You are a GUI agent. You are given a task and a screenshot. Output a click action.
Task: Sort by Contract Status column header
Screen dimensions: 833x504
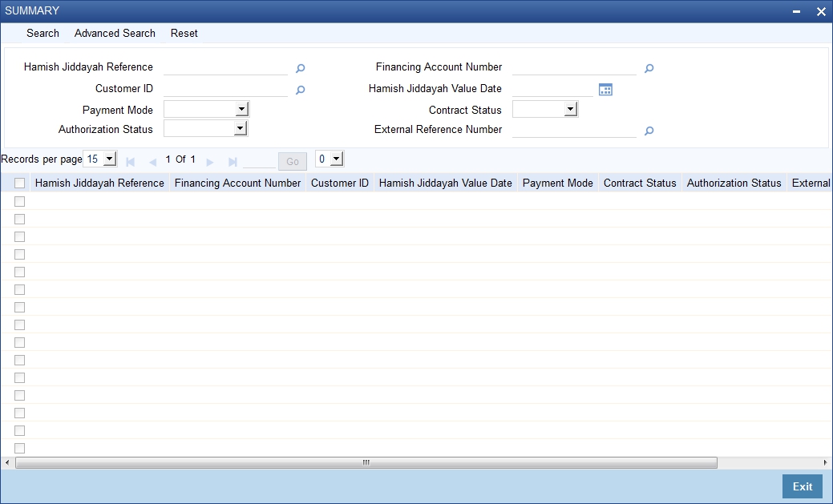pyautogui.click(x=640, y=183)
